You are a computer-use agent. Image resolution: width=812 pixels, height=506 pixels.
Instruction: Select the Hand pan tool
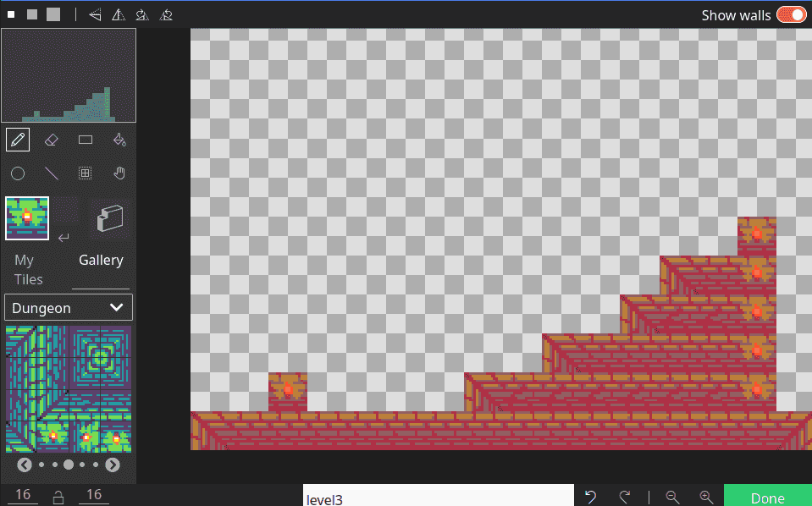coord(119,173)
